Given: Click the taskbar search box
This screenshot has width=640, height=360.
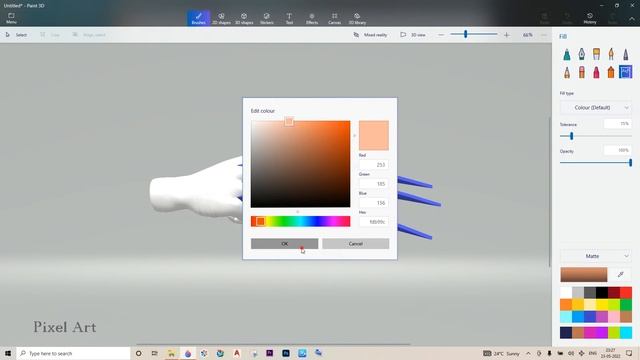Looking at the screenshot, I should pos(73,353).
